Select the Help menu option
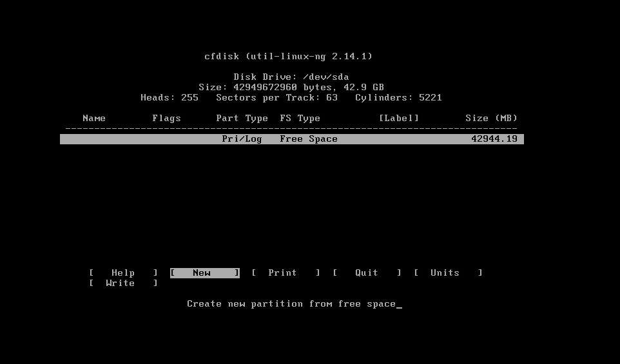This screenshot has height=364, width=620. click(x=123, y=273)
